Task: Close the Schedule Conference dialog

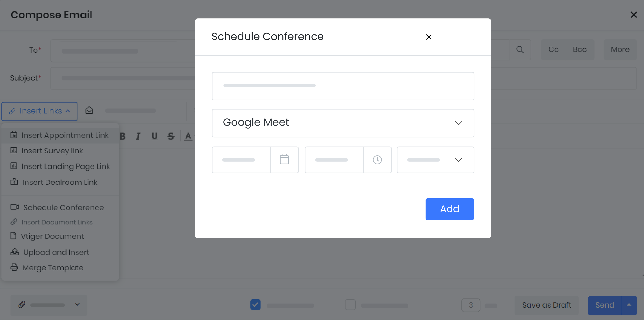Action: [429, 37]
